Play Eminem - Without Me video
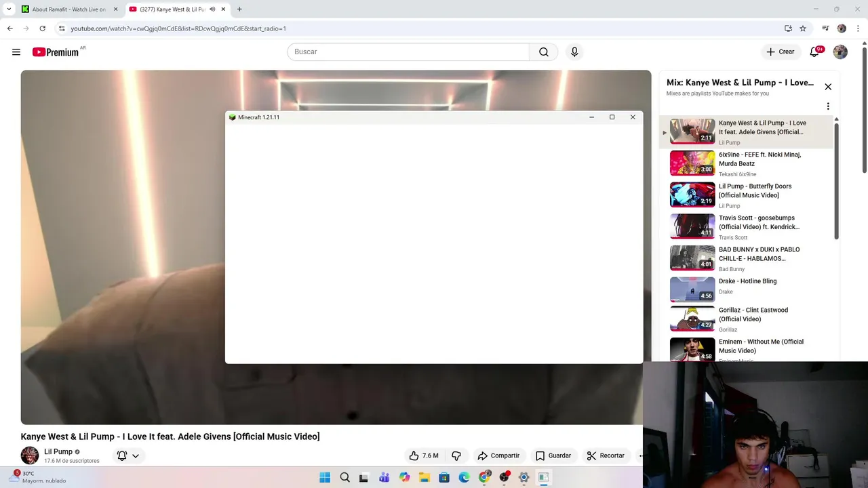868x488 pixels. [x=746, y=349]
